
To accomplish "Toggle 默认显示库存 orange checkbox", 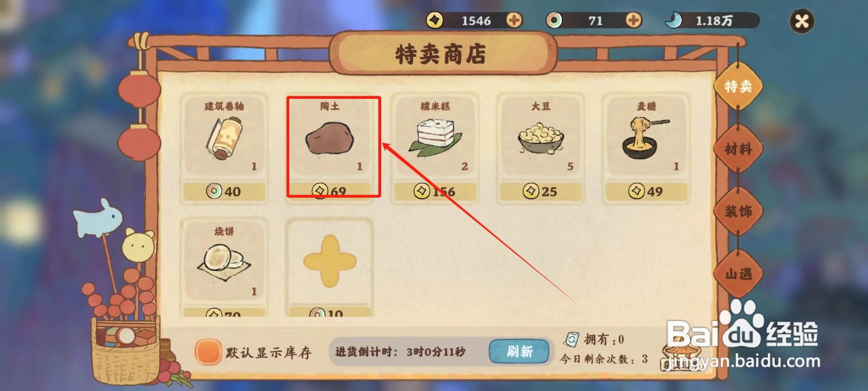I will 208,352.
